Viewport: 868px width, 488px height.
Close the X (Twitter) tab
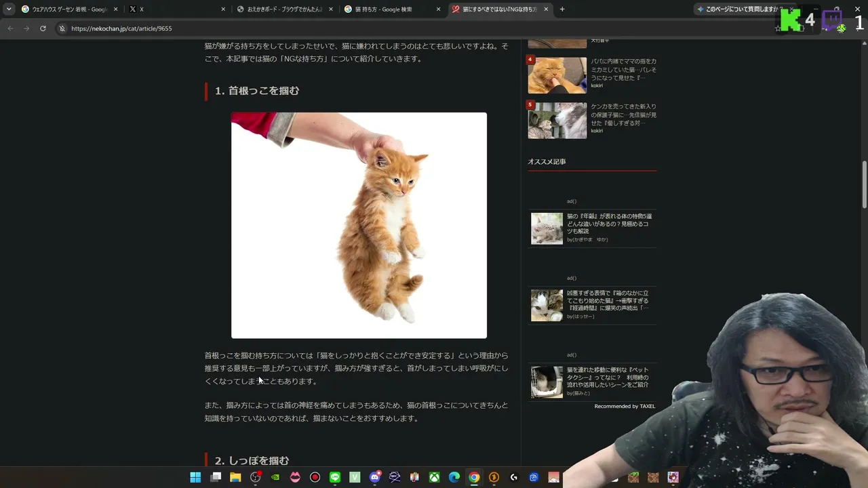(223, 9)
